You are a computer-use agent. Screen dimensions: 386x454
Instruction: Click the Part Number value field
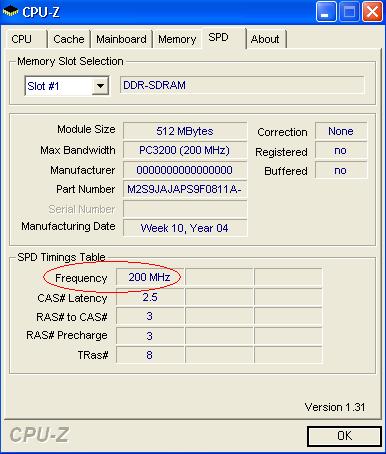(x=185, y=190)
